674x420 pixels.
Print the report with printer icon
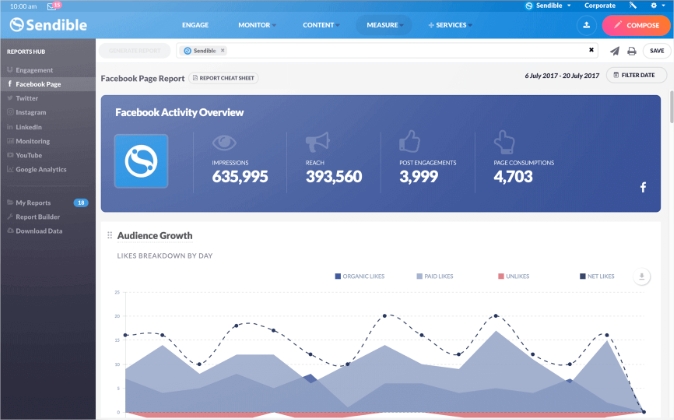[x=631, y=51]
